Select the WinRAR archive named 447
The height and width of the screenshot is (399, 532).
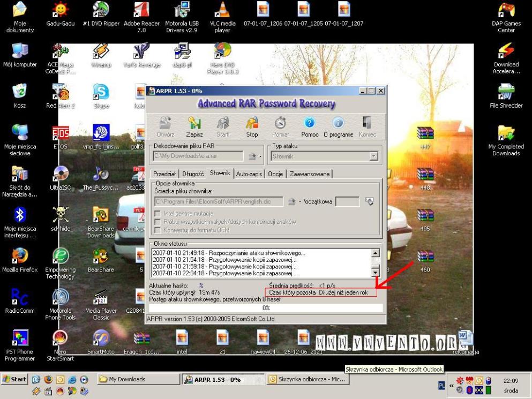point(425,133)
